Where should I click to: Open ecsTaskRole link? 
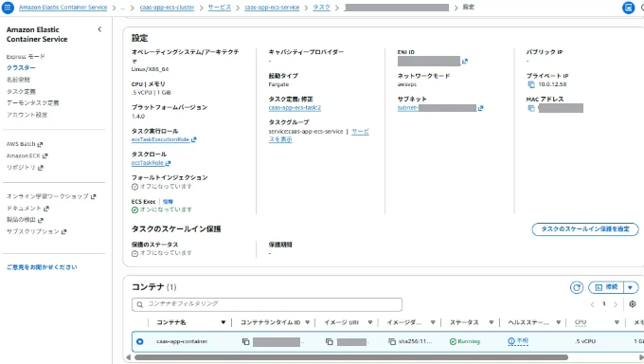(151, 163)
